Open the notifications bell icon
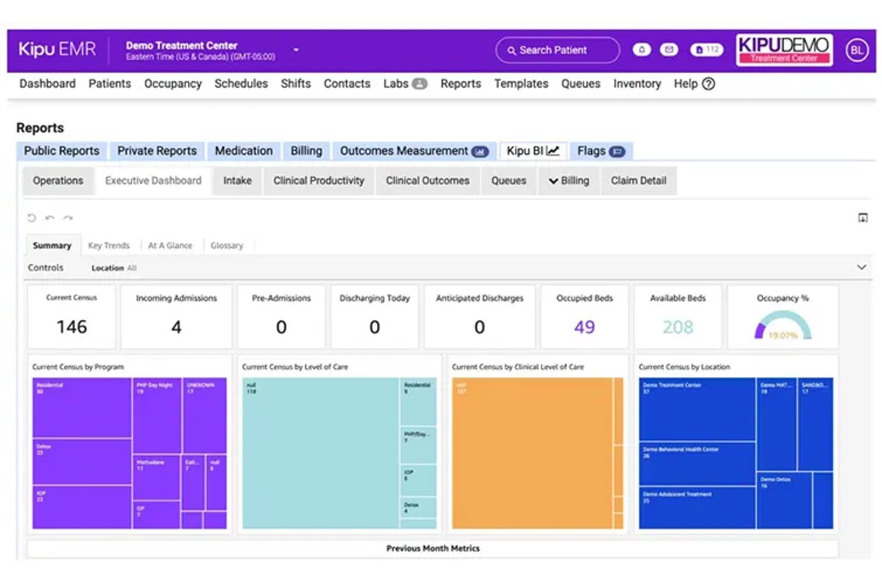Screen dimensions: 882x588 pyautogui.click(x=641, y=50)
